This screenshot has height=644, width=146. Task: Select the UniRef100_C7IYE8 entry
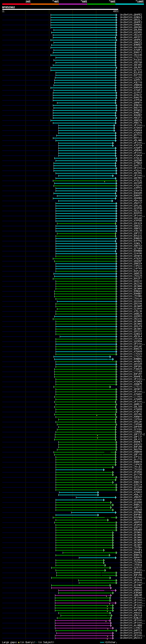[x=131, y=371]
